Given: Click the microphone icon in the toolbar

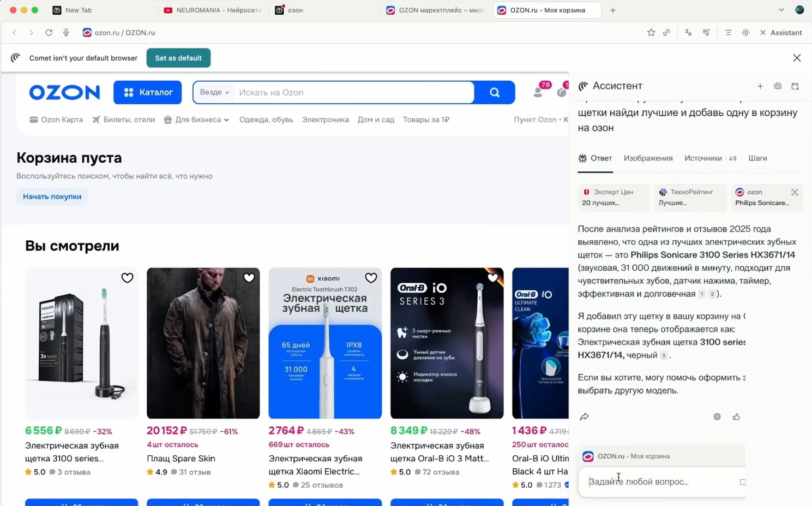Looking at the screenshot, I should tap(66, 33).
